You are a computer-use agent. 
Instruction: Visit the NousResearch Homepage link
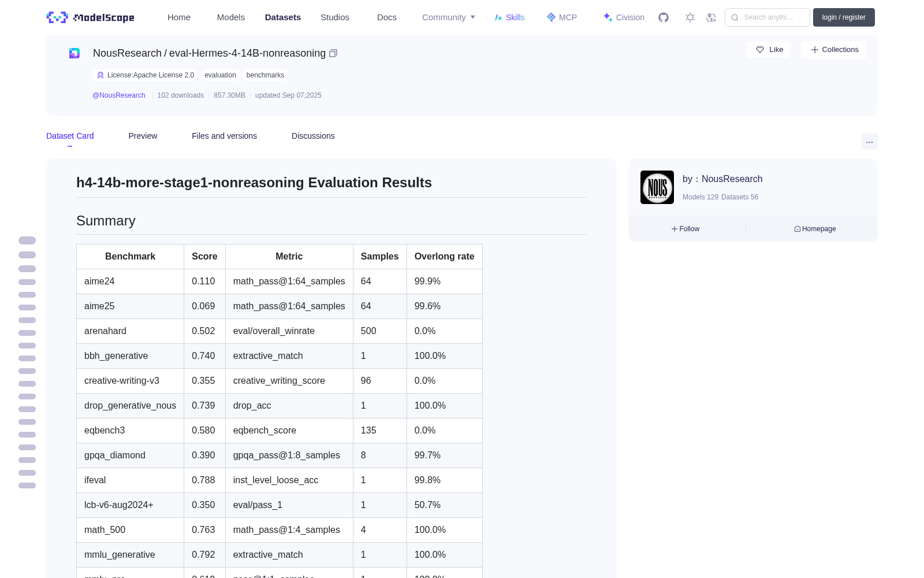point(815,229)
